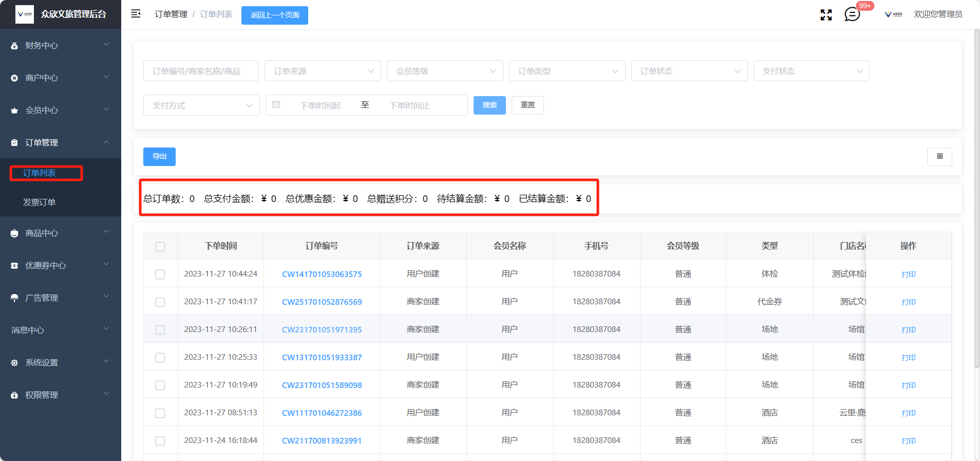Click the 订单管理 clipboard icon
The image size is (980, 461).
click(x=14, y=143)
